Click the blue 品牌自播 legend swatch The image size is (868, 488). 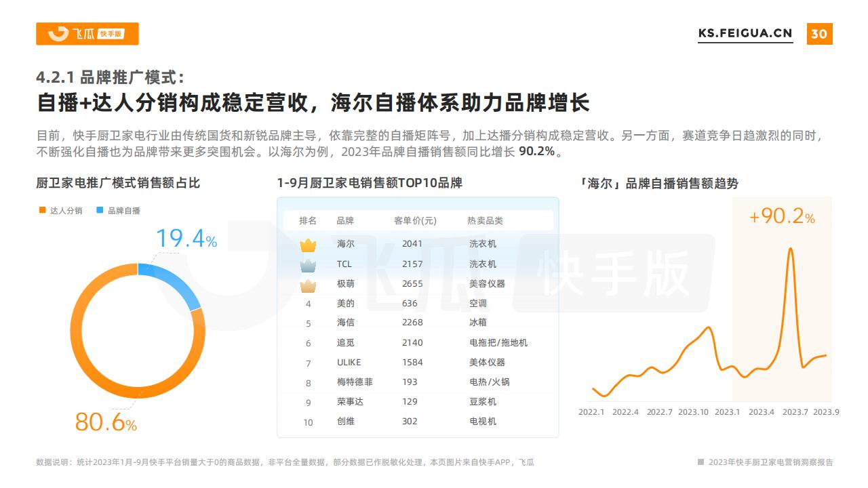click(100, 211)
